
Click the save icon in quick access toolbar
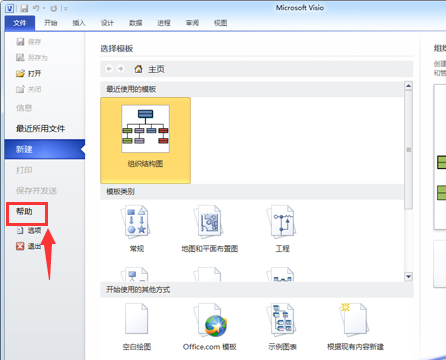click(x=24, y=8)
